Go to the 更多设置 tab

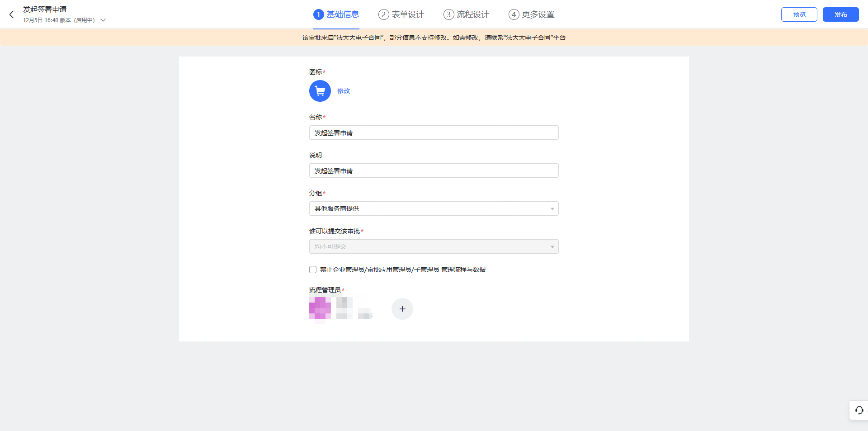click(x=532, y=14)
